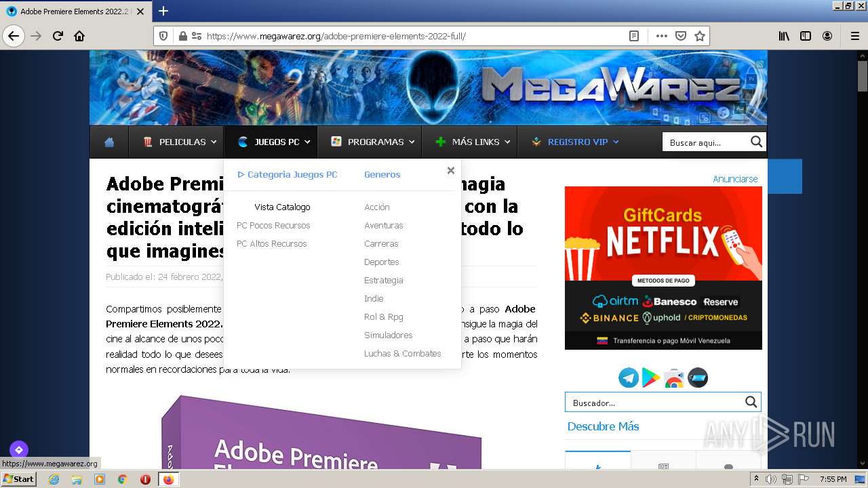Choose the Estrategia genre
This screenshot has height=488, width=868.
pos(384,281)
